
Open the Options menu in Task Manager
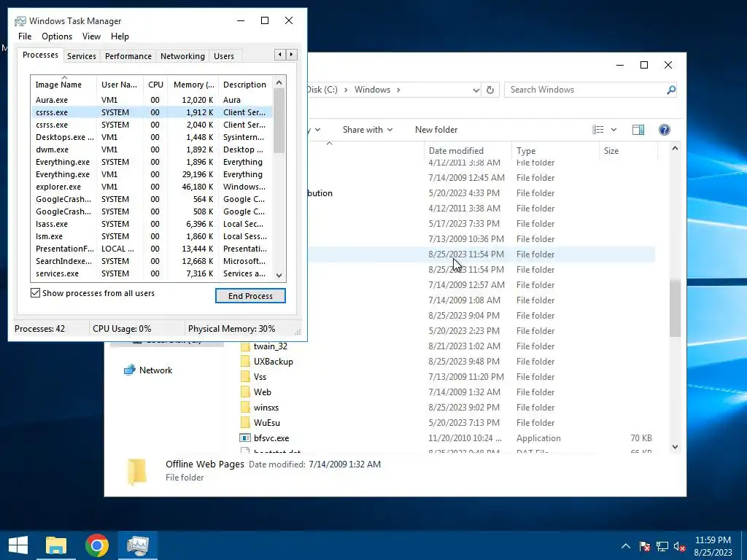57,36
